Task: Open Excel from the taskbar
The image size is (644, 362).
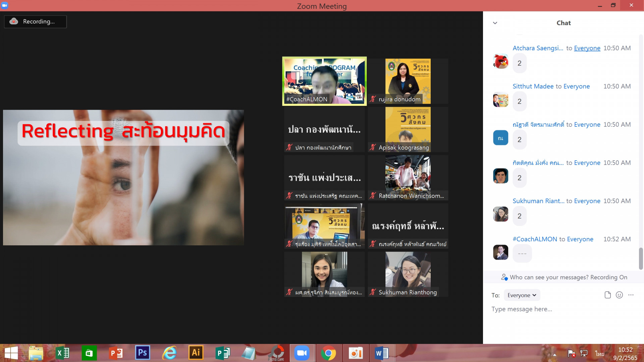Action: (62, 353)
